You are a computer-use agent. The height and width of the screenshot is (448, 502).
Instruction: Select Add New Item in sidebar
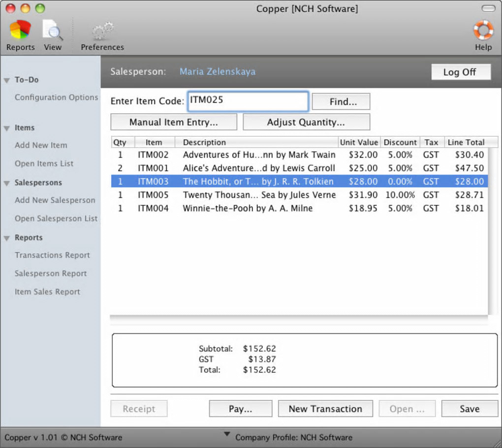(x=41, y=145)
